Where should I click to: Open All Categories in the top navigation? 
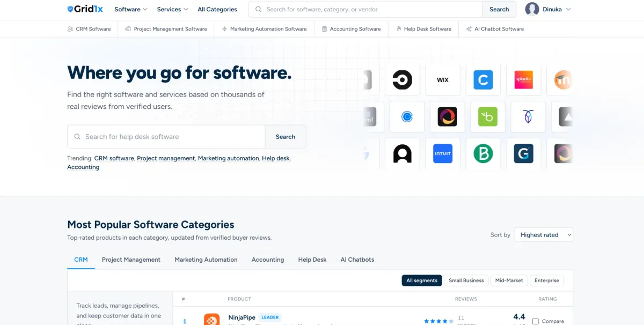(217, 9)
